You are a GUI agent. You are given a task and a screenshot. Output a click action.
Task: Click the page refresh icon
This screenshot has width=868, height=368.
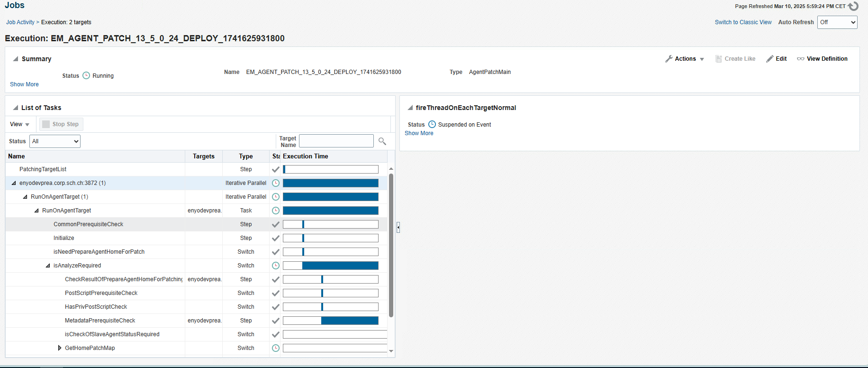coord(853,6)
